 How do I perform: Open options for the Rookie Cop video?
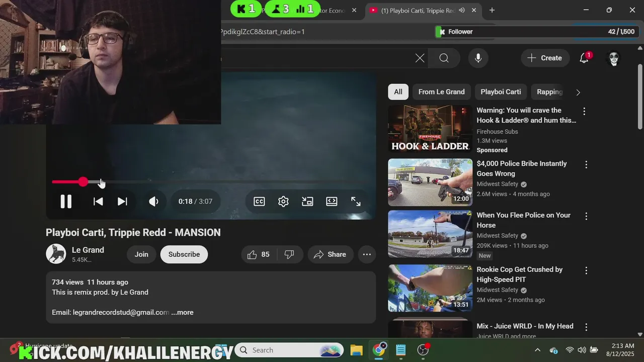(x=586, y=270)
